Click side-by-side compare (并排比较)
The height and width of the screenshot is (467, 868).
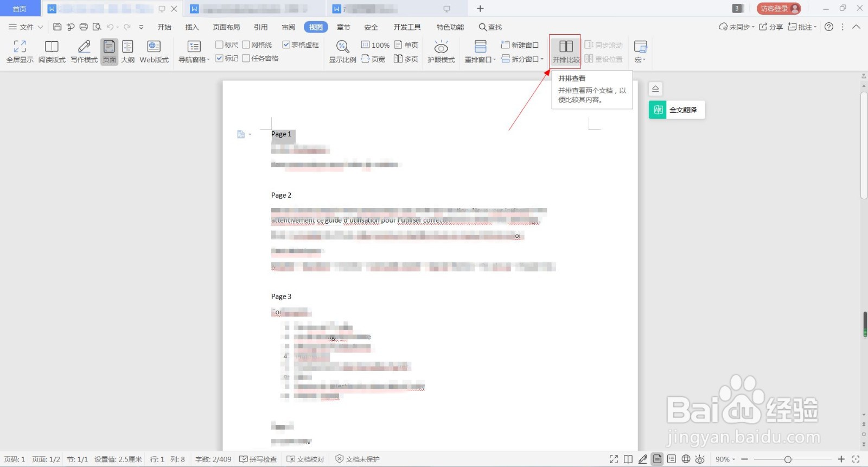tap(566, 52)
